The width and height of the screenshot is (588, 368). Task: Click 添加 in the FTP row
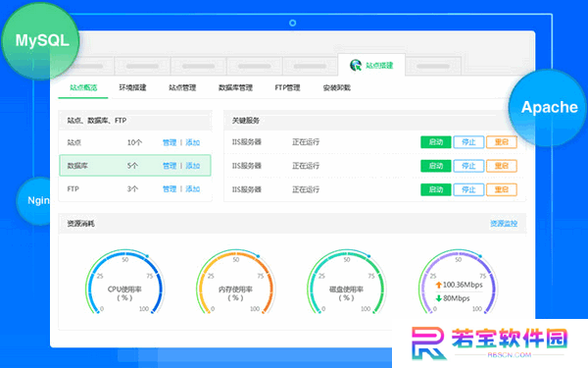pyautogui.click(x=193, y=188)
